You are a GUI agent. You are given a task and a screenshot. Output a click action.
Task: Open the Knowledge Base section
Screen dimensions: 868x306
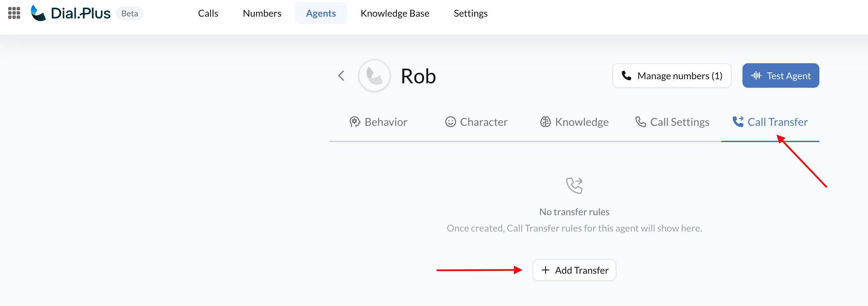coord(395,13)
